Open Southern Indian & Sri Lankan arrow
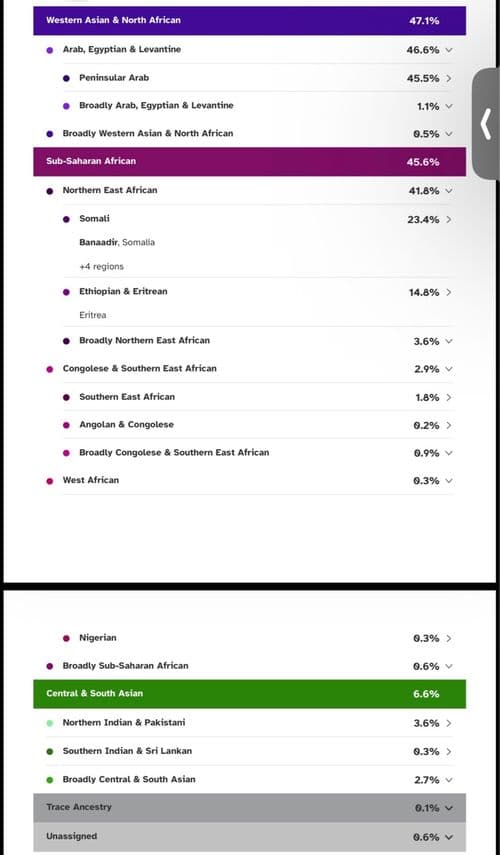 (449, 751)
